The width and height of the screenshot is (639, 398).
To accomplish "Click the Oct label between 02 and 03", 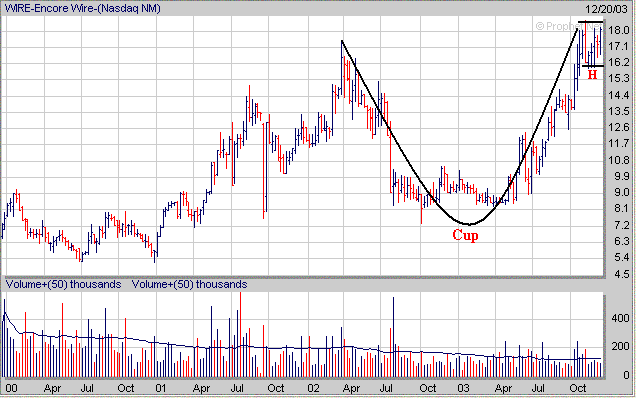I will 427,388.
